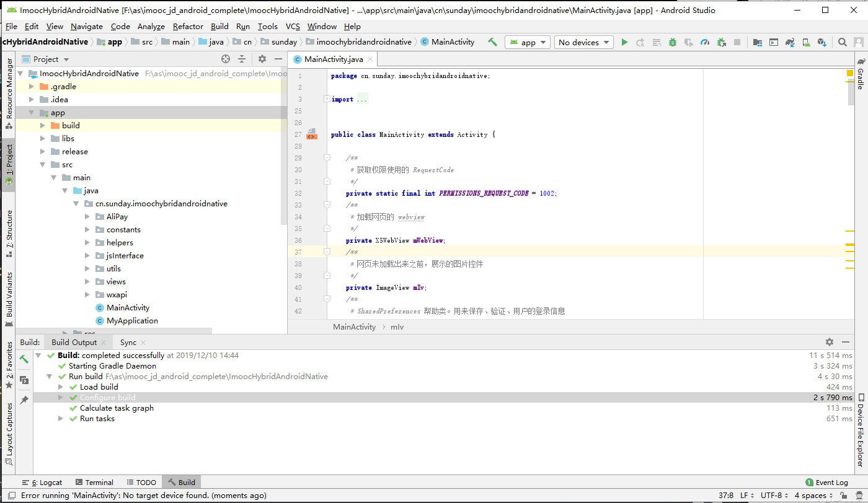Open Project Structure icon in toolbar
The width and height of the screenshot is (868, 503).
(758, 42)
